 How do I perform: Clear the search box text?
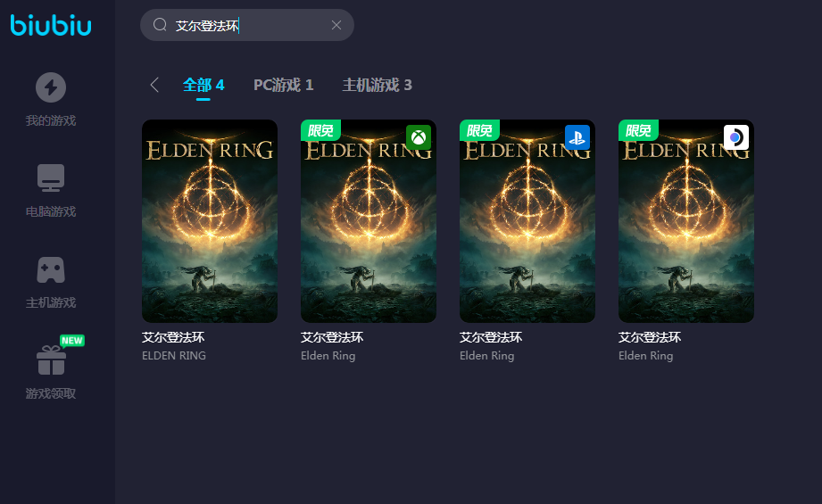336,25
